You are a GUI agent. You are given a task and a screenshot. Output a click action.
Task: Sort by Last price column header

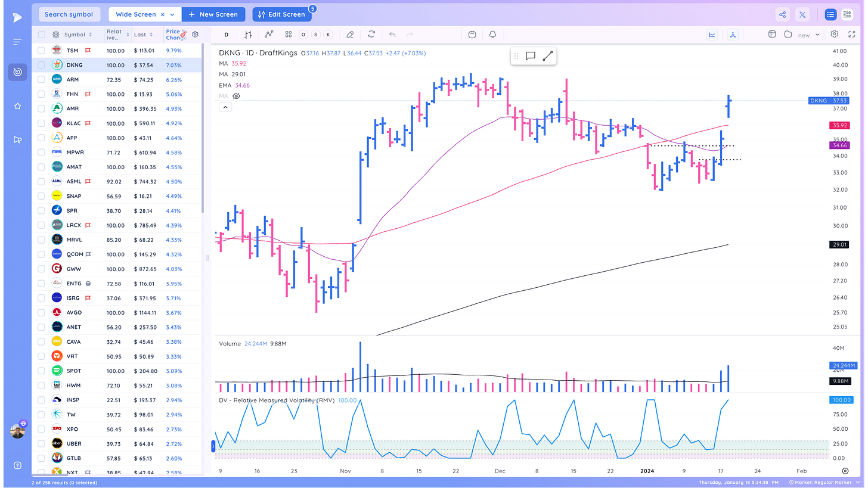tap(143, 35)
